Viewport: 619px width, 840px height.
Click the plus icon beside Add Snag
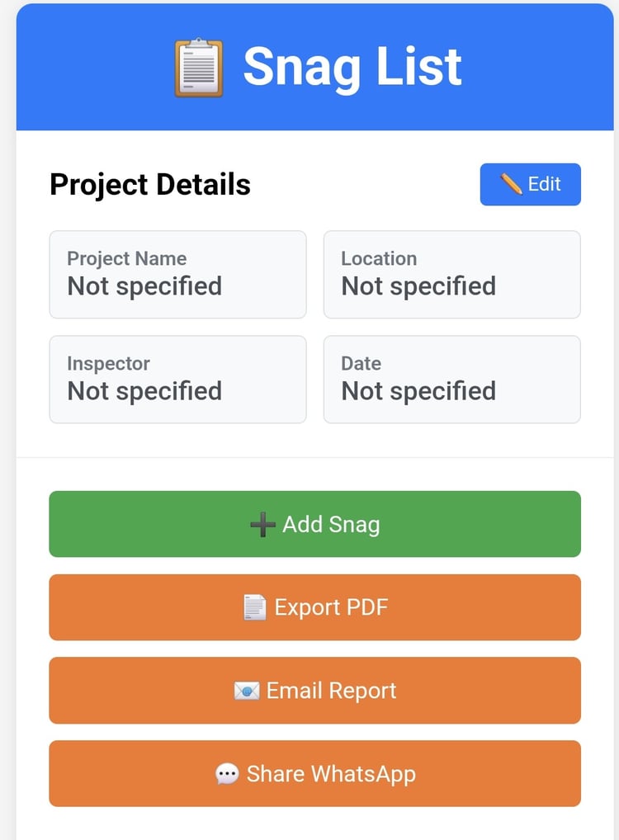click(x=262, y=525)
